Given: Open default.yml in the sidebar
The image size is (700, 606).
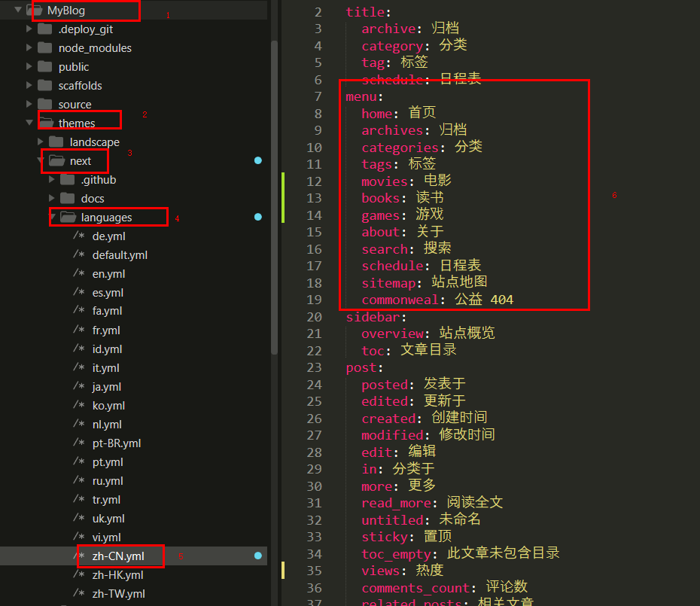Looking at the screenshot, I should (x=120, y=255).
